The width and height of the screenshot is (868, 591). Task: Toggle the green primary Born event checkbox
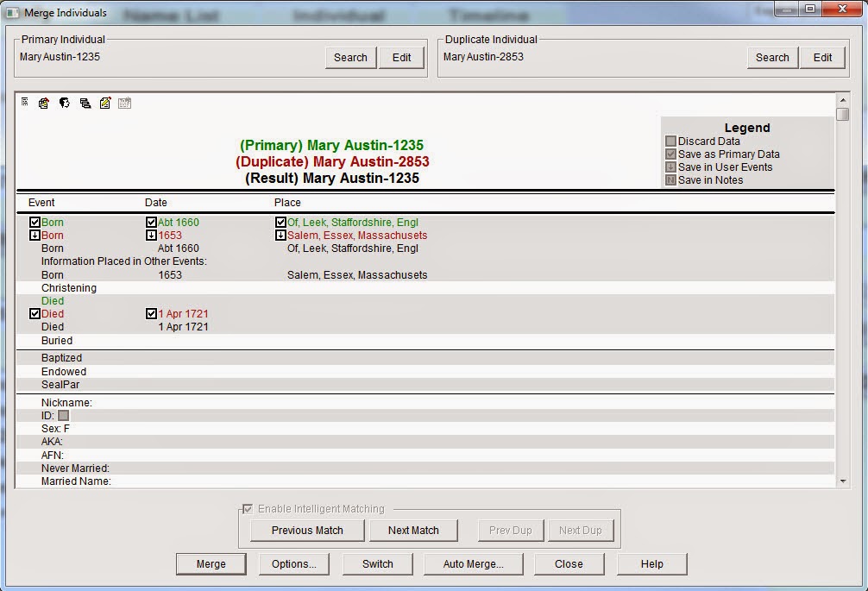35,222
